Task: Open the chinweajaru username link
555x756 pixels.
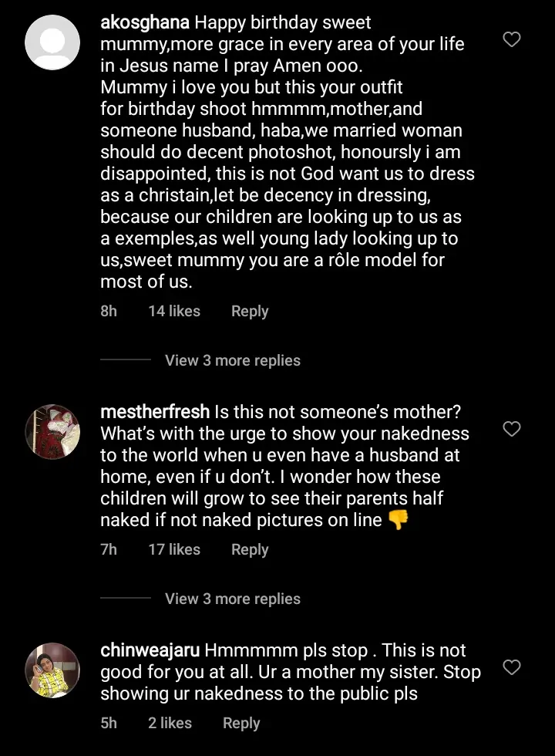Action: 150,650
